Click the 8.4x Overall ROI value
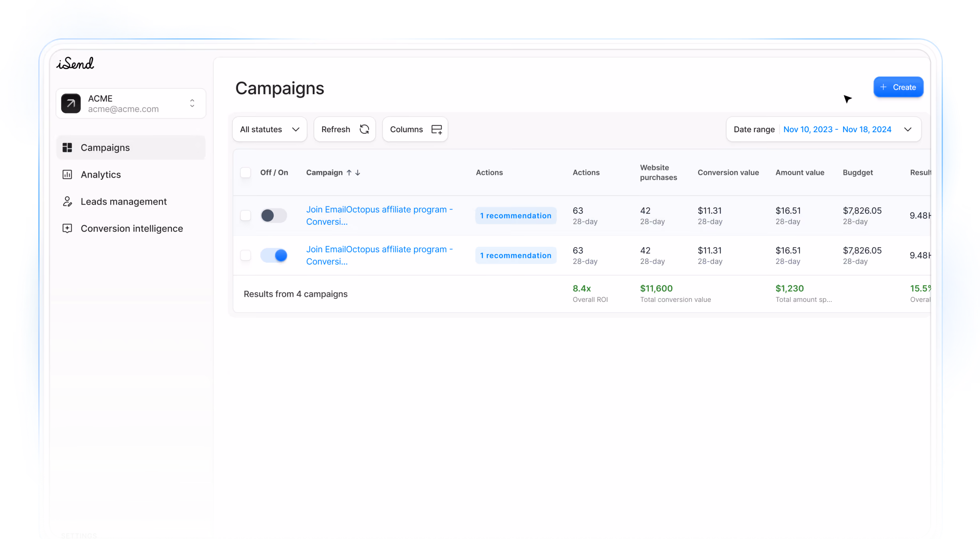This screenshot has height=539, width=980. click(x=581, y=288)
